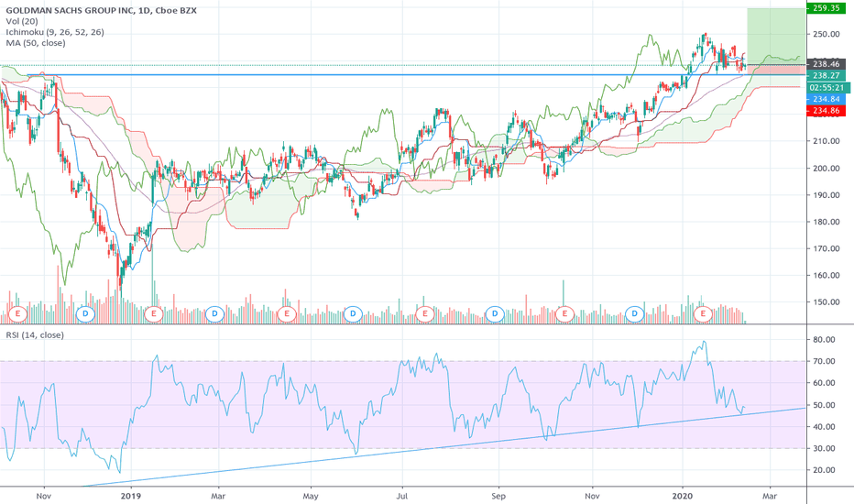Click the RSI 50.00 axis label
The image size is (854, 504).
coord(824,405)
